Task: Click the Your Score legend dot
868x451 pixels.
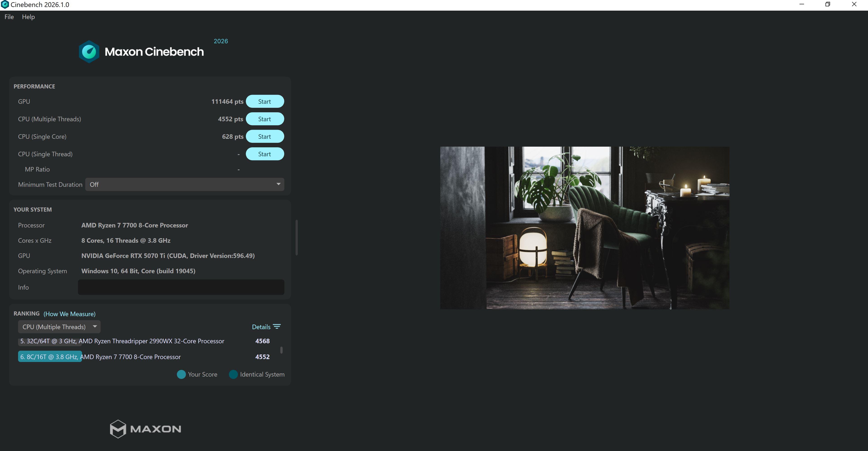Action: 181,375
